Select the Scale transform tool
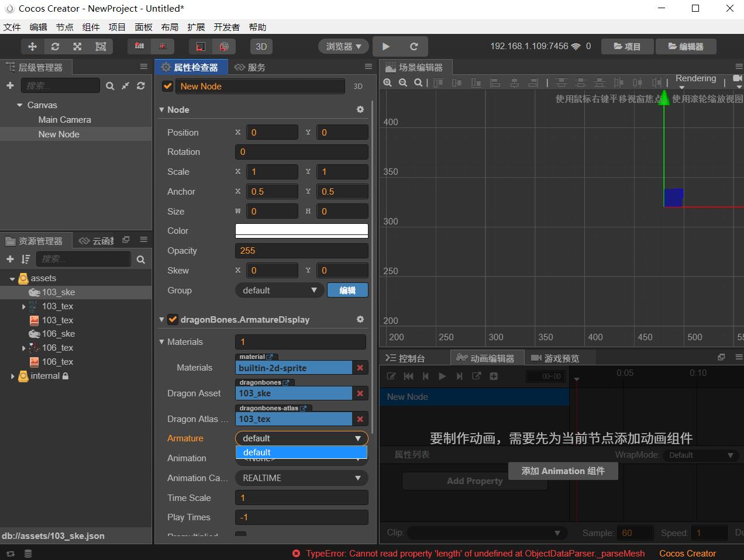 coord(77,47)
